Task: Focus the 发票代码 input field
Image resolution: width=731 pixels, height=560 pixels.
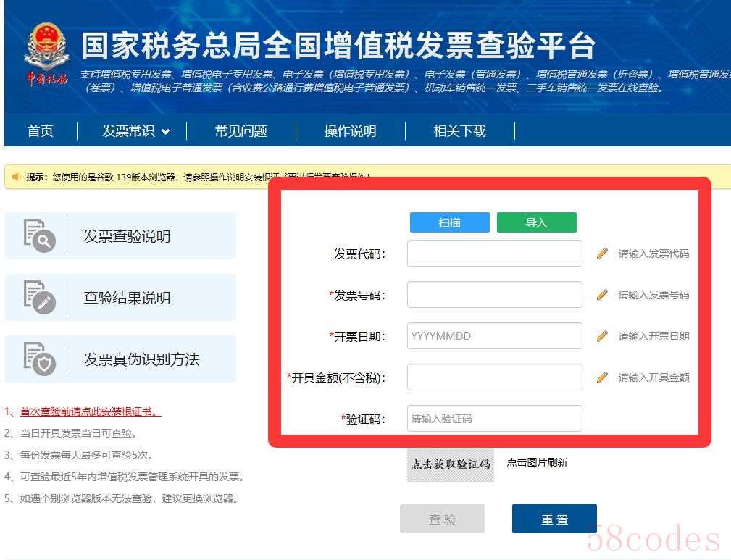Action: click(x=495, y=253)
